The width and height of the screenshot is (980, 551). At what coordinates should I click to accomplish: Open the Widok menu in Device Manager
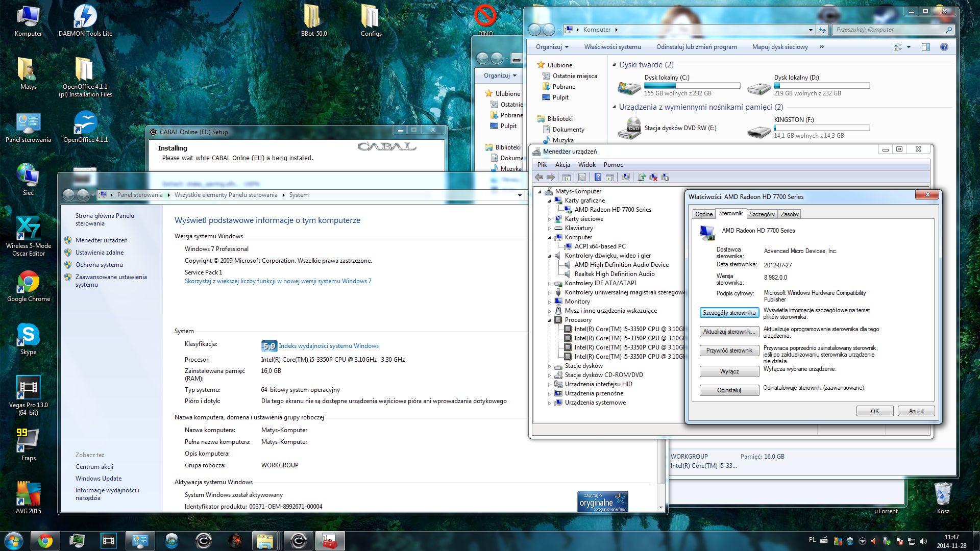click(x=587, y=165)
